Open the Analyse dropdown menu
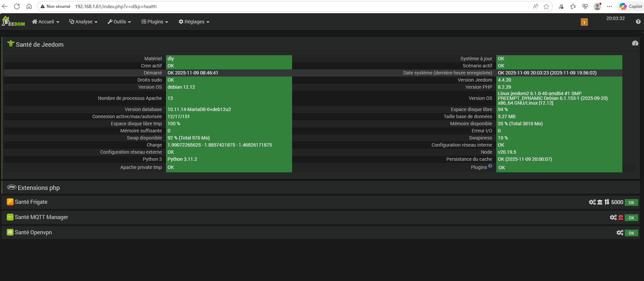Image resolution: width=644 pixels, height=281 pixels. 84,22
